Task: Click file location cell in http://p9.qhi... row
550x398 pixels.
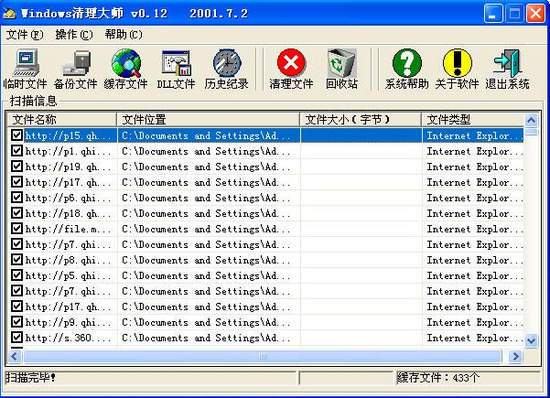Action: pos(209,322)
